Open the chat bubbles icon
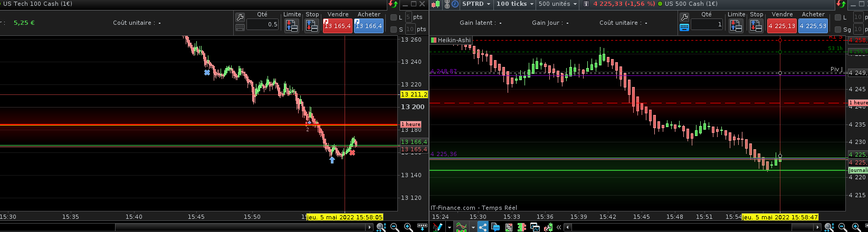The image size is (868, 232). pos(495,227)
